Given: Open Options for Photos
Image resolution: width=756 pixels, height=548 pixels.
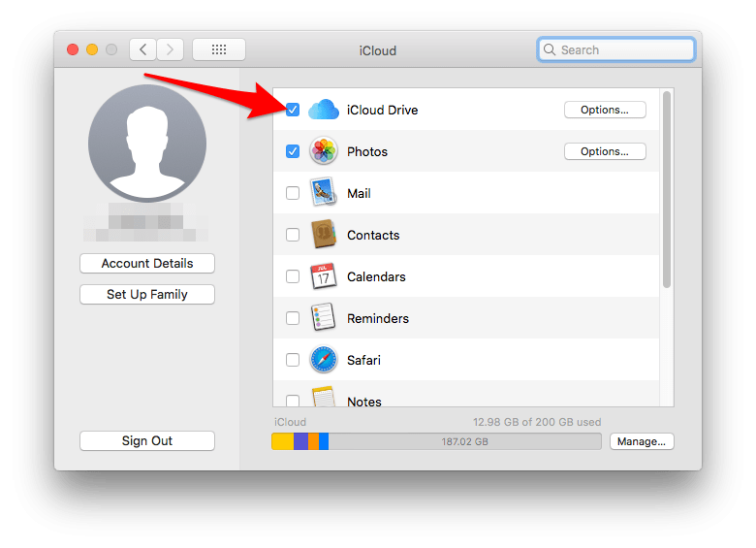Looking at the screenshot, I should click(605, 151).
